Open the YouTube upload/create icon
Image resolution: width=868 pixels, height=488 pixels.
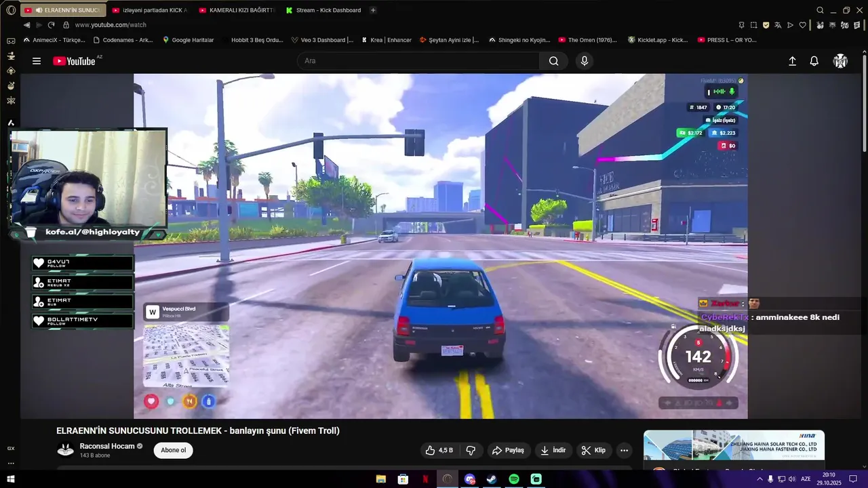tap(792, 61)
